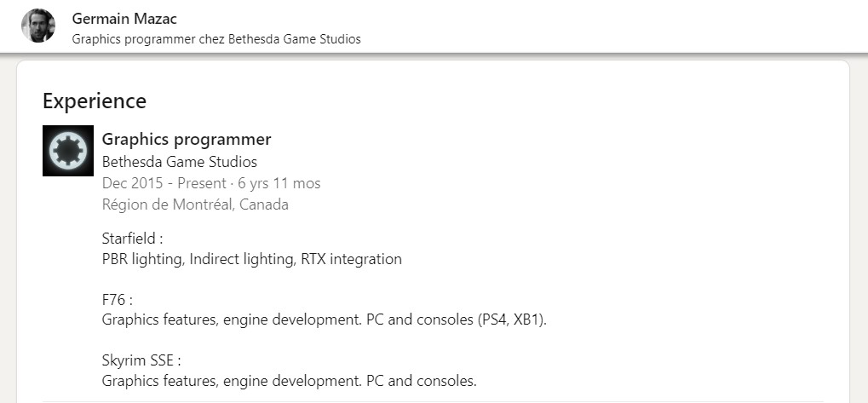Click the 'F76 :' project label
Screen dimensions: 868x403
[x=118, y=300]
